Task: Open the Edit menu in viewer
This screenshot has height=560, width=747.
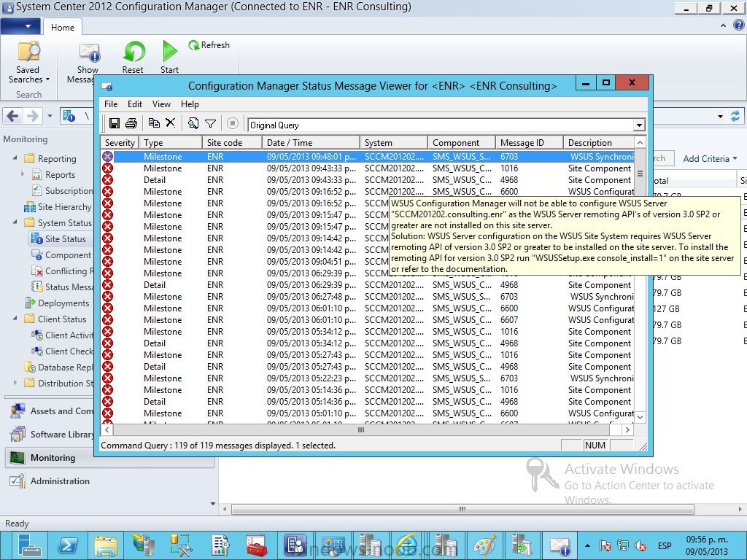Action: [135, 104]
